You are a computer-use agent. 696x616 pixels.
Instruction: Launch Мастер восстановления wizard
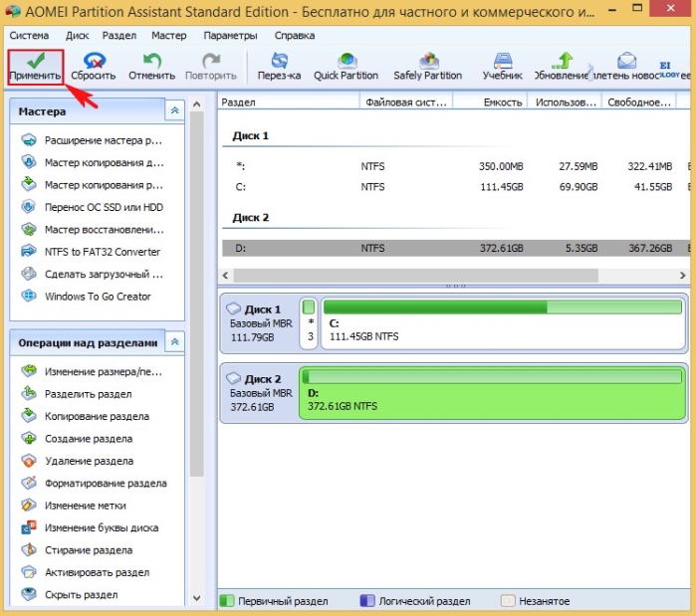tap(93, 230)
